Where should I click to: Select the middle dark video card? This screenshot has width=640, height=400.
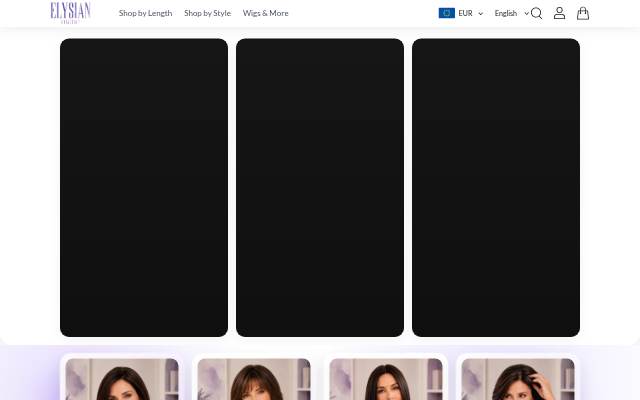point(320,188)
